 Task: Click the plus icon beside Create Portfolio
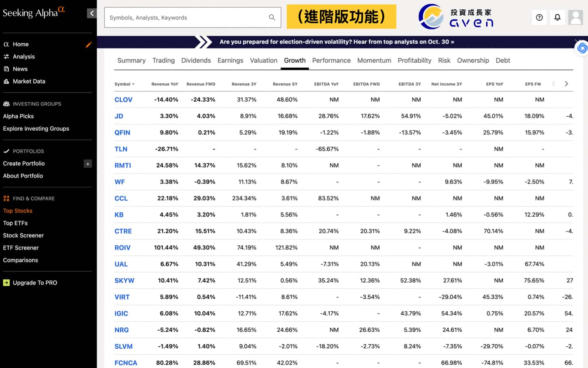click(x=88, y=164)
